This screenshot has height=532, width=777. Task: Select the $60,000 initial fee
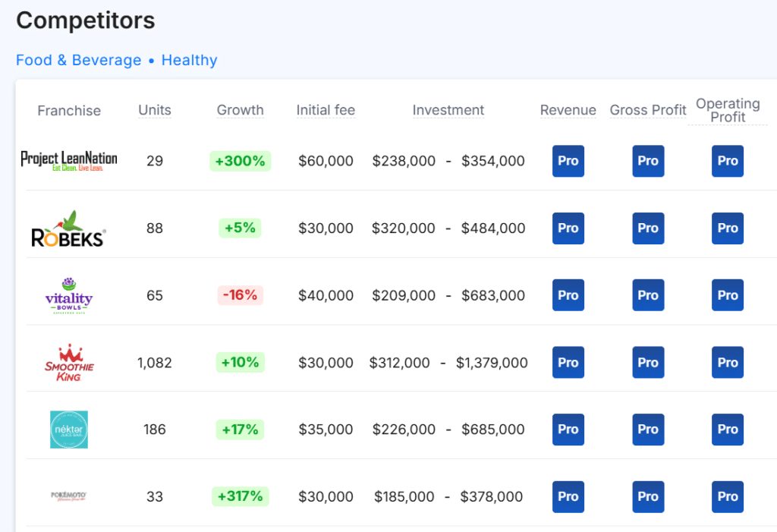pyautogui.click(x=326, y=161)
